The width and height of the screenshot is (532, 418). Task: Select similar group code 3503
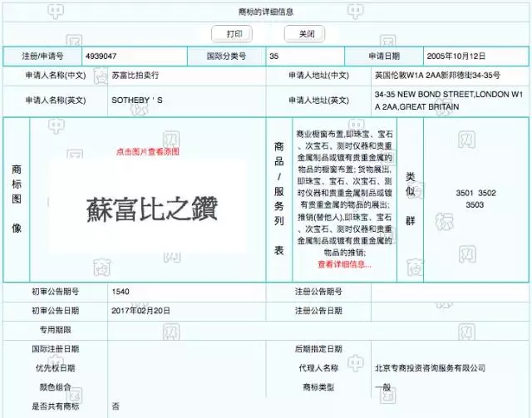pyautogui.click(x=475, y=205)
